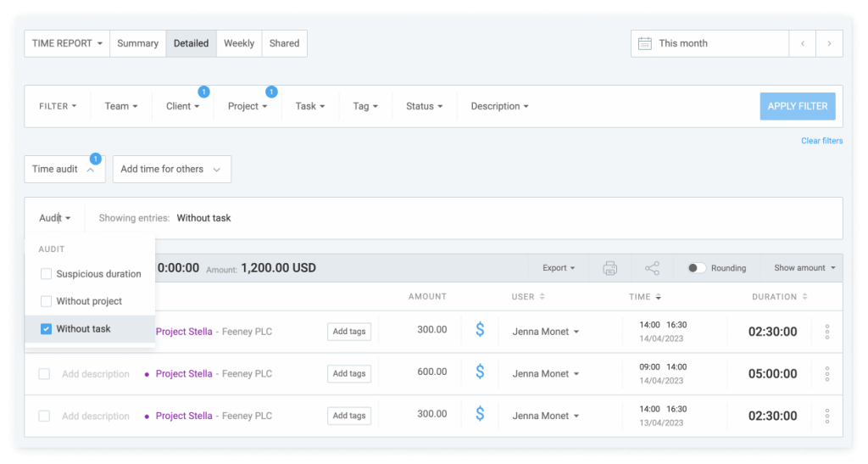
Task: Click the share report icon
Action: [652, 268]
